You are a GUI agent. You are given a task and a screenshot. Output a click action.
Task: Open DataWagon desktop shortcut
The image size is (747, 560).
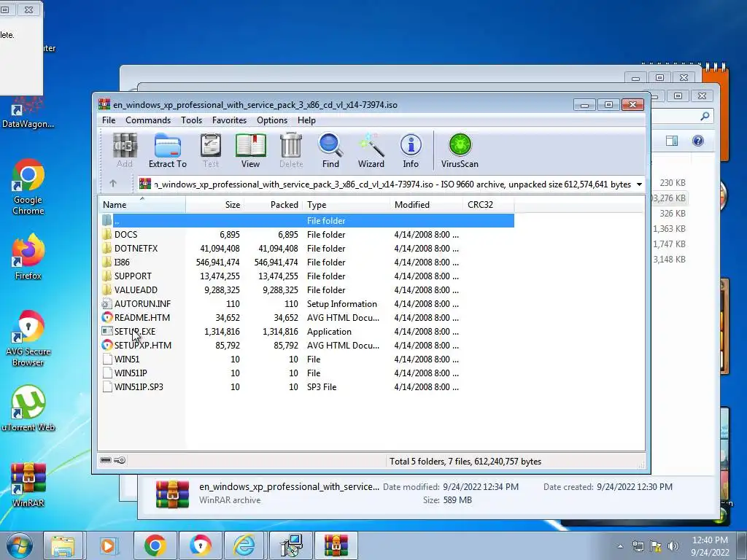pos(28,113)
